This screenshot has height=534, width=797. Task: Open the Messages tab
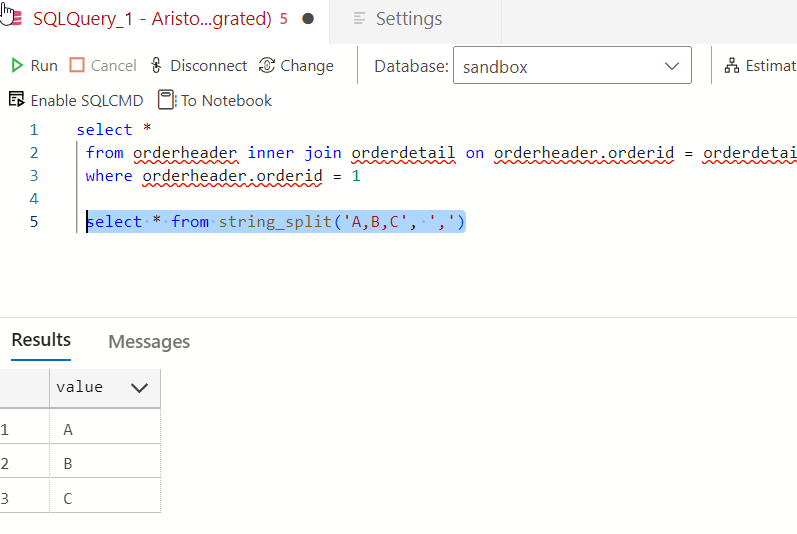coord(149,342)
